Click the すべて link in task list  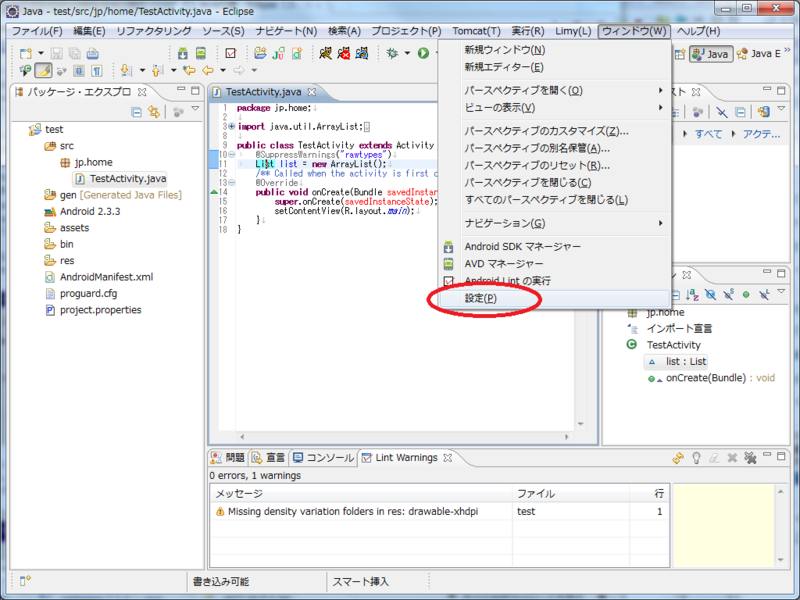(x=708, y=134)
